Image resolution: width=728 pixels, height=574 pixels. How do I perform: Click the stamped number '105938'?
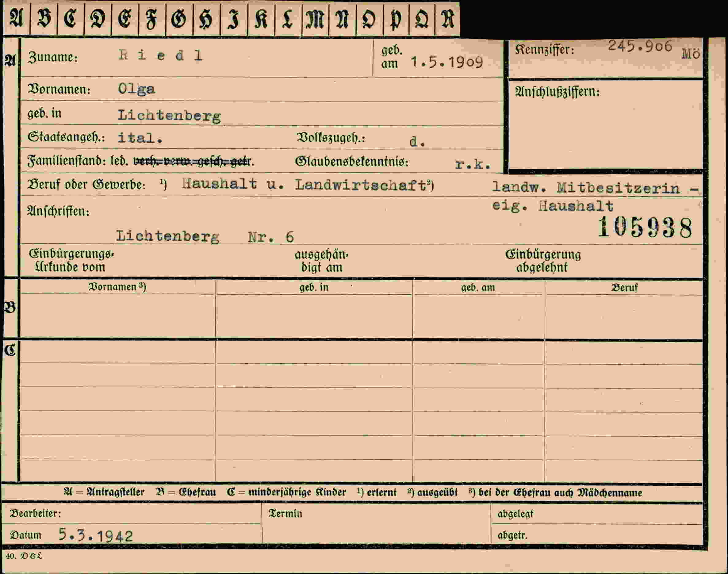pos(645,228)
